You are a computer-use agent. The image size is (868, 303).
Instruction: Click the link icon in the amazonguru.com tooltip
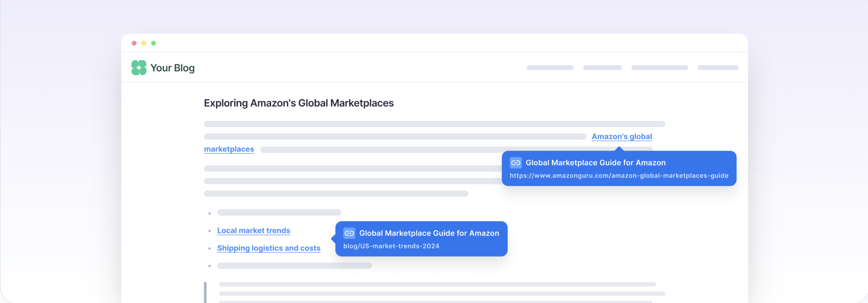(516, 163)
